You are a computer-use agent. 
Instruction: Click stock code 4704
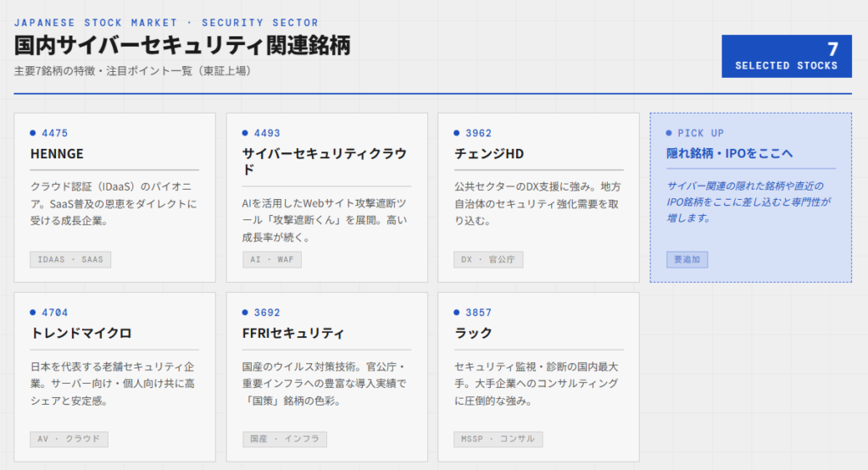[x=55, y=312]
